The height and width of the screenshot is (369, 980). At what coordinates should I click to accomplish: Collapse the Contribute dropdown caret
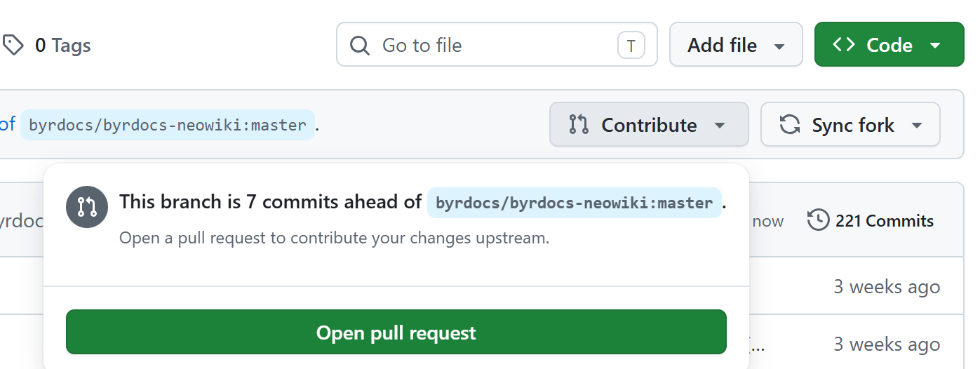click(x=719, y=126)
